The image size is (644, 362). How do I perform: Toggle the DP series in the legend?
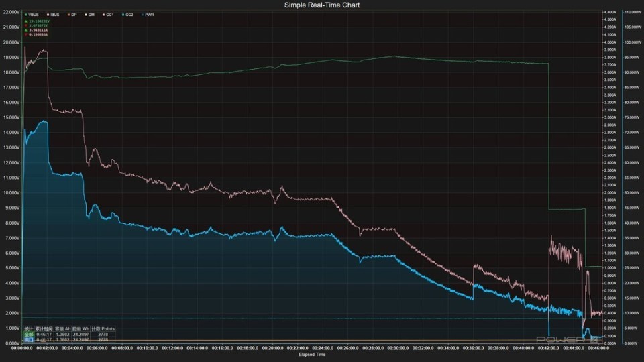(72, 15)
